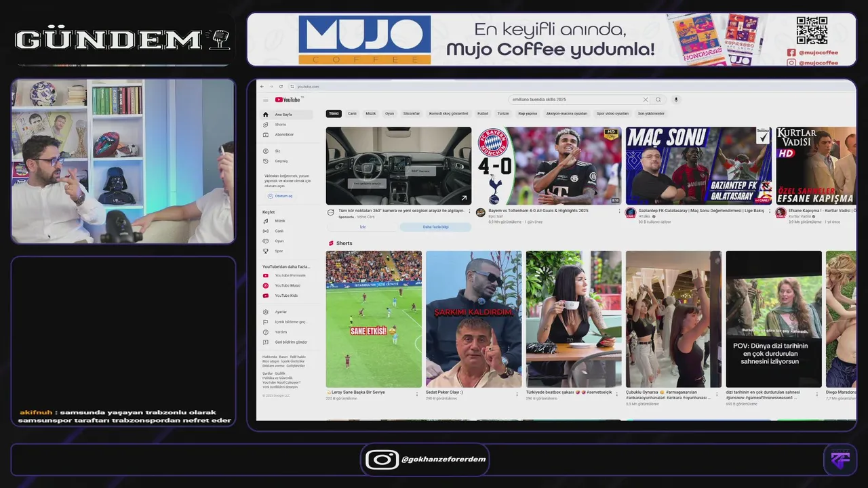Screen dimensions: 868x488
Task: Reload the page with the refresh icon
Action: (281, 87)
